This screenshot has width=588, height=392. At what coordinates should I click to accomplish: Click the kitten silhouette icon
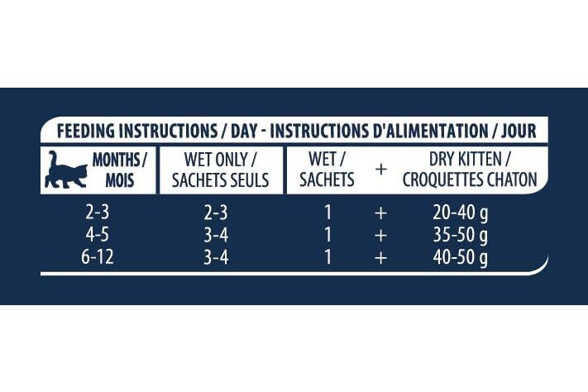point(66,170)
